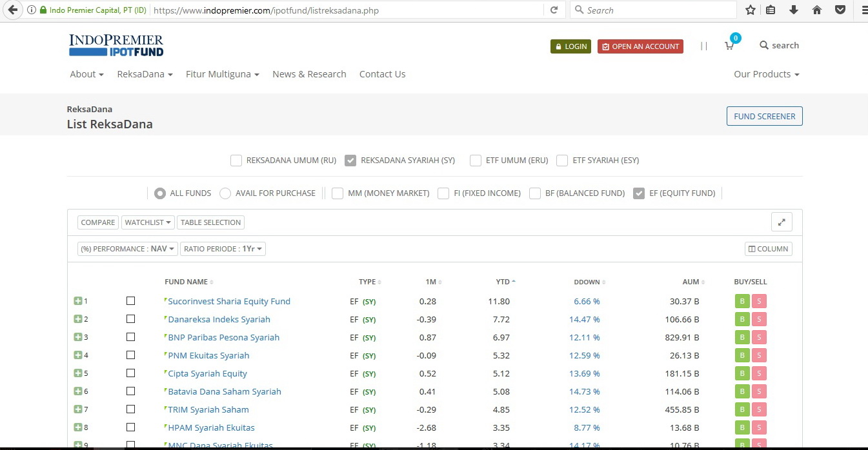This screenshot has height=450, width=868.
Task: Sort table by YTD column header
Action: (505, 282)
